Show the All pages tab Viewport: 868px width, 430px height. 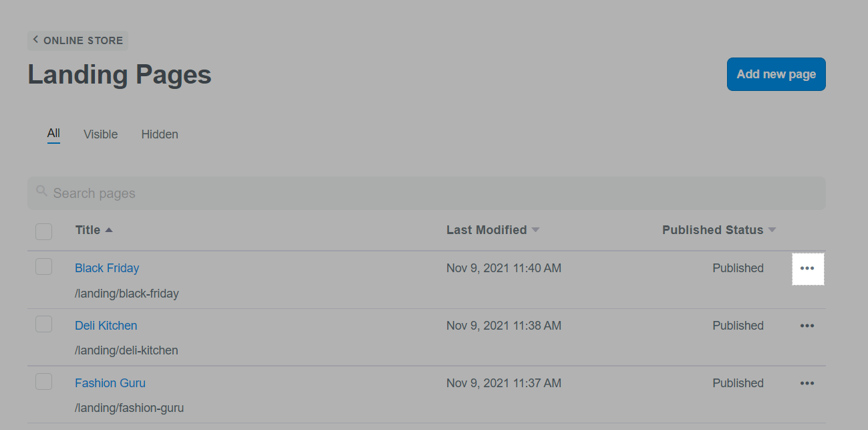[53, 134]
